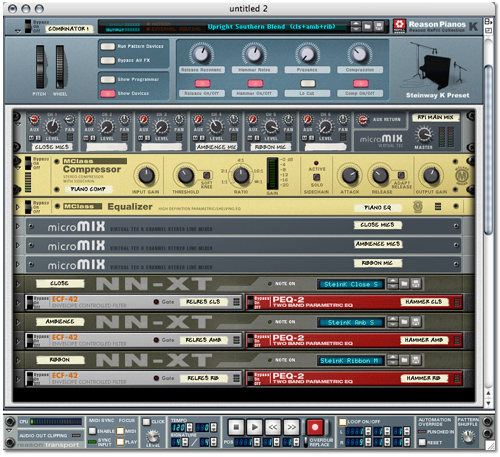The height and width of the screenshot is (457, 500).
Task: Open the Combinator patch browser folder icon
Action: point(367,26)
